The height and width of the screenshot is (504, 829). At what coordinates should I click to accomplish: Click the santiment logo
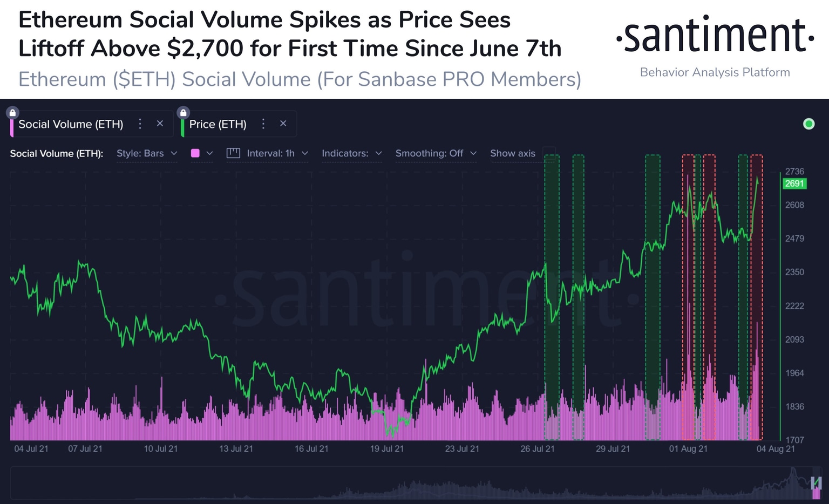coord(715,35)
